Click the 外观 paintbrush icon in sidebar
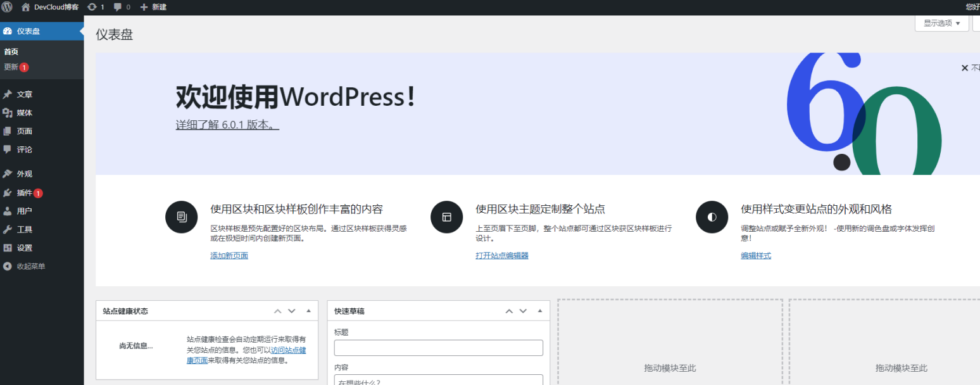Image resolution: width=980 pixels, height=385 pixels. click(x=8, y=174)
